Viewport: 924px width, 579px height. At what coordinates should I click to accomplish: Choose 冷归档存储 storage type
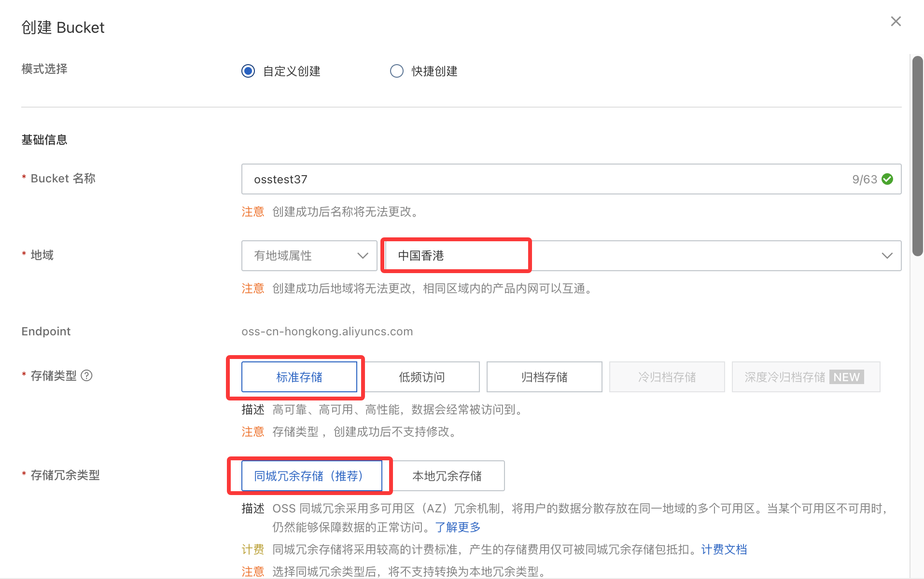[667, 377]
